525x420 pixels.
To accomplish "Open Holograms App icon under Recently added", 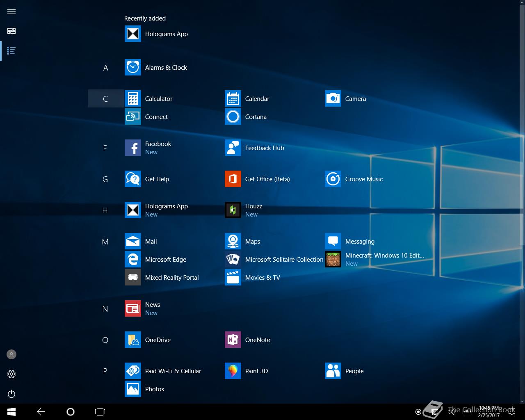I will [x=133, y=34].
